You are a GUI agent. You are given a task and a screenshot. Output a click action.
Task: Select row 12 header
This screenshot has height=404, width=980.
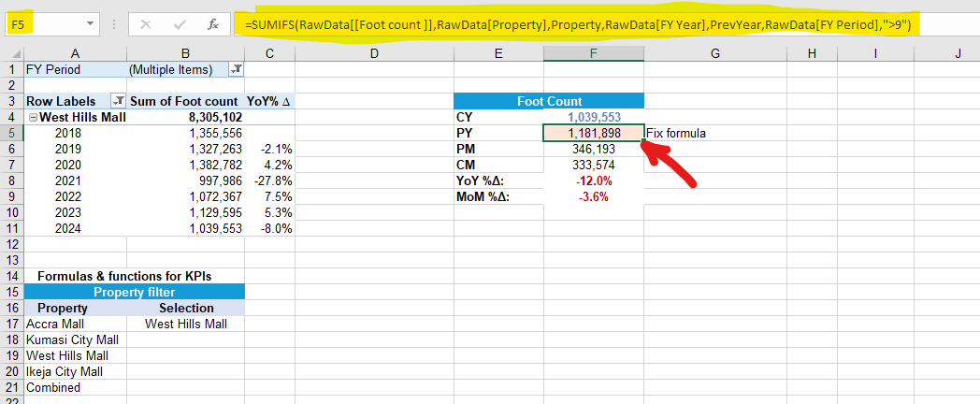pyautogui.click(x=12, y=244)
